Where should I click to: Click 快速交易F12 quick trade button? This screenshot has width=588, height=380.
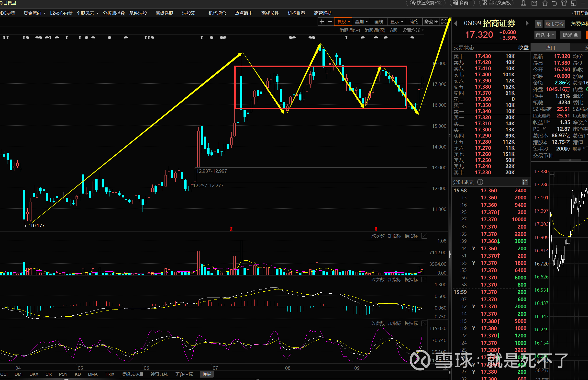click(x=426, y=3)
